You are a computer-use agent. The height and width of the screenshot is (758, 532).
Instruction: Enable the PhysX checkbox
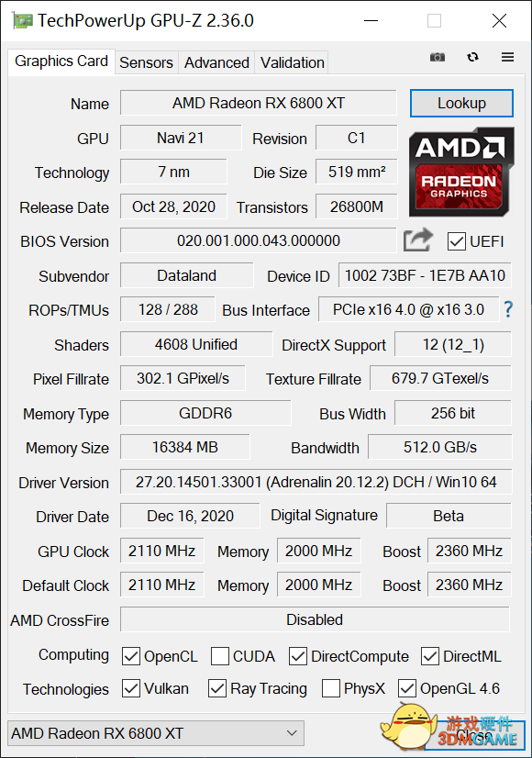pyautogui.click(x=330, y=688)
